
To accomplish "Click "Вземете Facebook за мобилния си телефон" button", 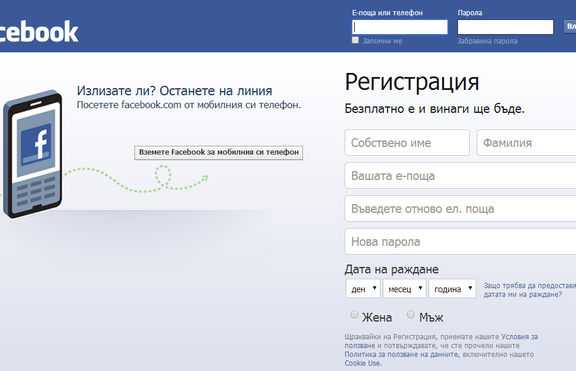I will pyautogui.click(x=219, y=152).
